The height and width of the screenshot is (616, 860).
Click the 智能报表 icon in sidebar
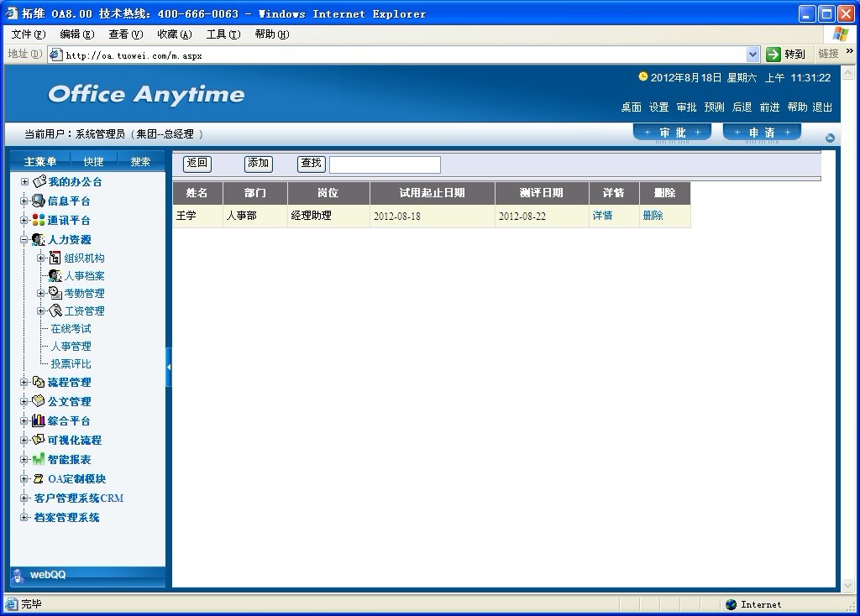tap(39, 459)
